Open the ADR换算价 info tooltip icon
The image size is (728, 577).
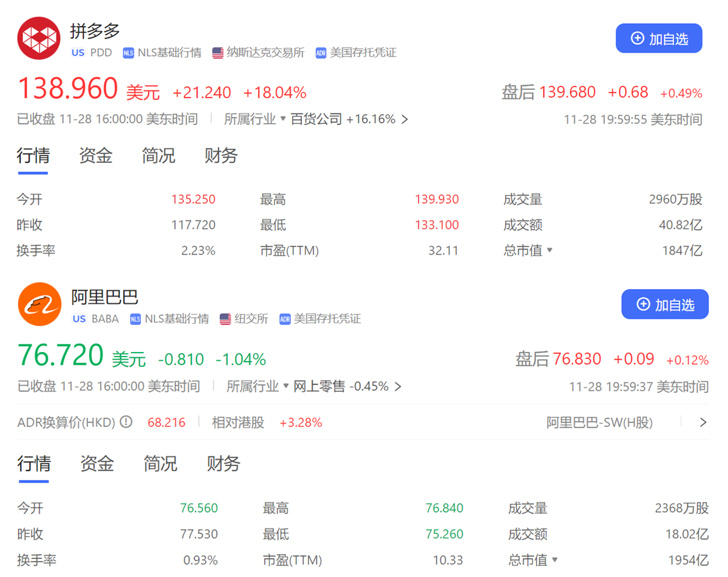[x=126, y=422]
